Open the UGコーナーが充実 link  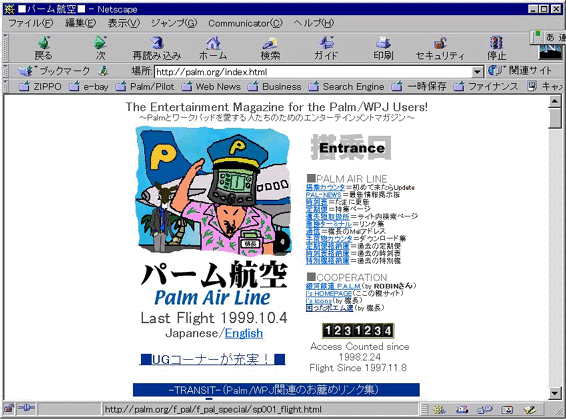click(x=212, y=359)
